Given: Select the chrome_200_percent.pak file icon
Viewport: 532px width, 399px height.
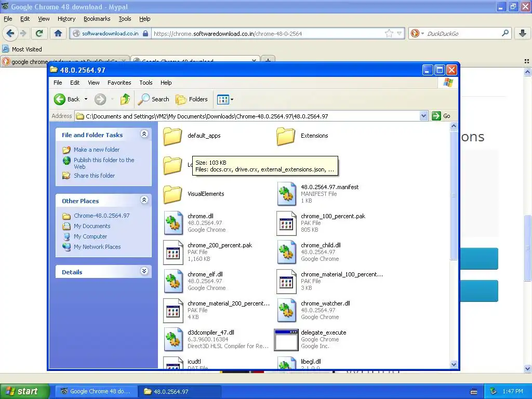Looking at the screenshot, I should [174, 252].
